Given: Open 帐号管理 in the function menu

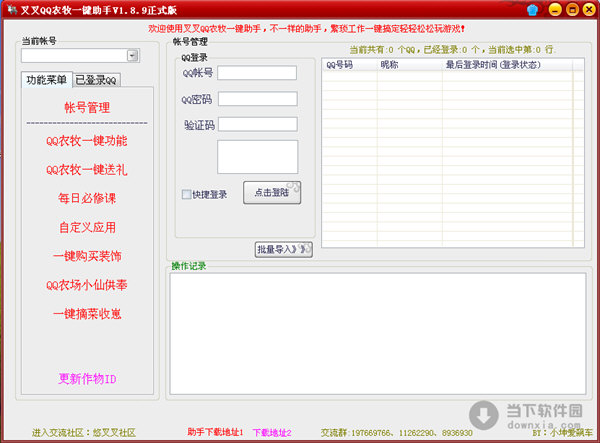Looking at the screenshot, I should point(86,107).
